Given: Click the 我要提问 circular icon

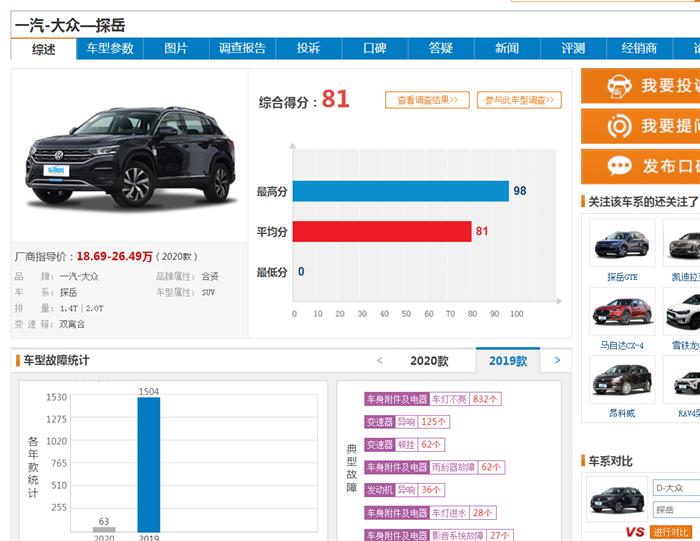Looking at the screenshot, I should tap(619, 126).
